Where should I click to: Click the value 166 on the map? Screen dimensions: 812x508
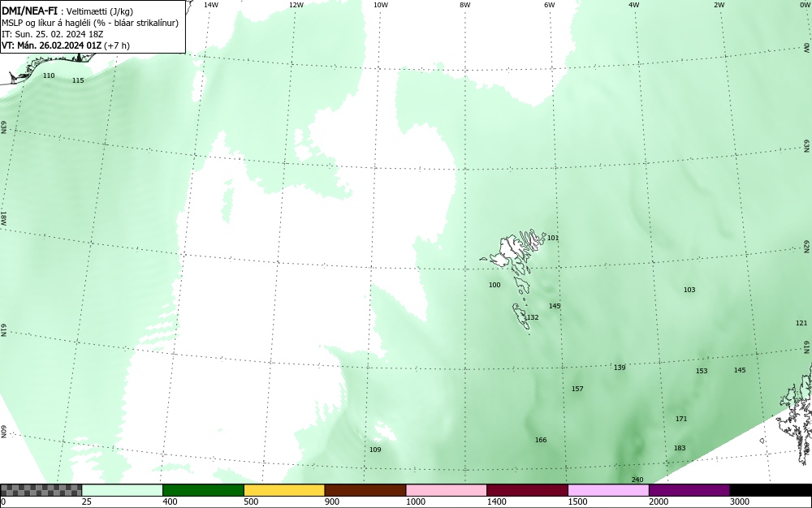pos(541,440)
